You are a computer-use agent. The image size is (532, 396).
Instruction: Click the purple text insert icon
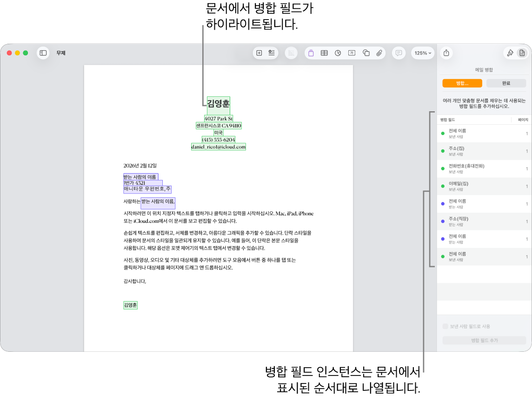[x=311, y=53]
